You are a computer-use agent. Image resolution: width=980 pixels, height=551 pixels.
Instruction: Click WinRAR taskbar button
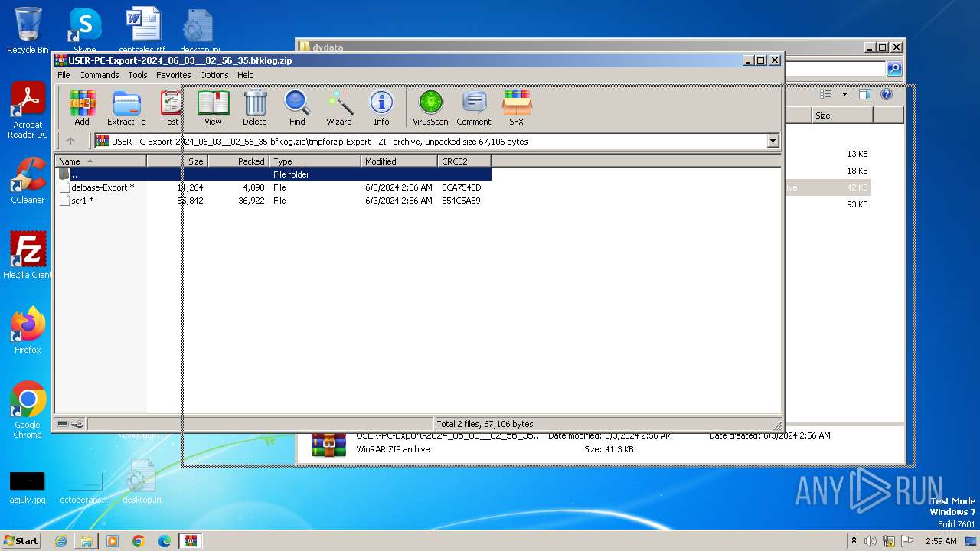[x=191, y=541]
